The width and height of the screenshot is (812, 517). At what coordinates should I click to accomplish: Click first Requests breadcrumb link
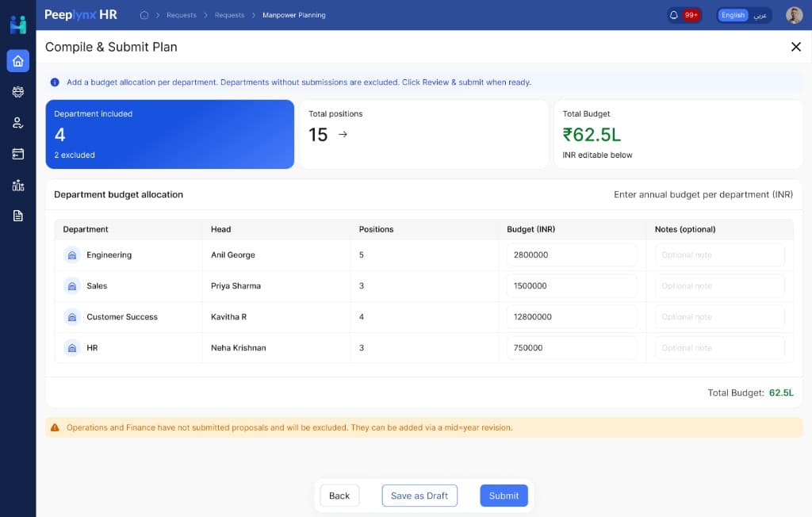tap(182, 15)
